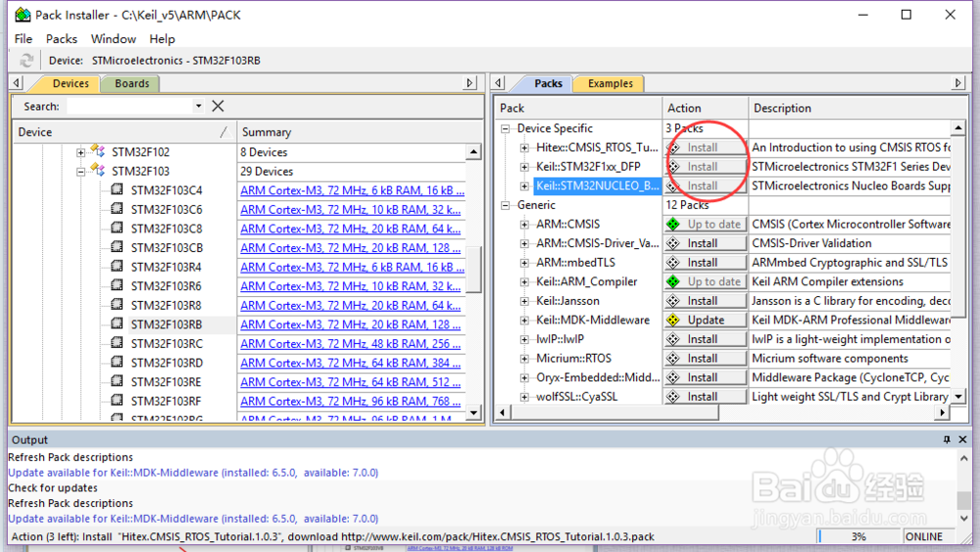The image size is (980, 552).
Task: Select the STM32F103RC device row
Action: coord(167,344)
